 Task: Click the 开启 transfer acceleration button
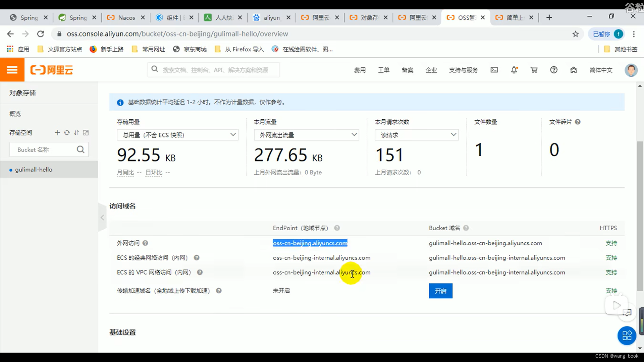pos(440,291)
